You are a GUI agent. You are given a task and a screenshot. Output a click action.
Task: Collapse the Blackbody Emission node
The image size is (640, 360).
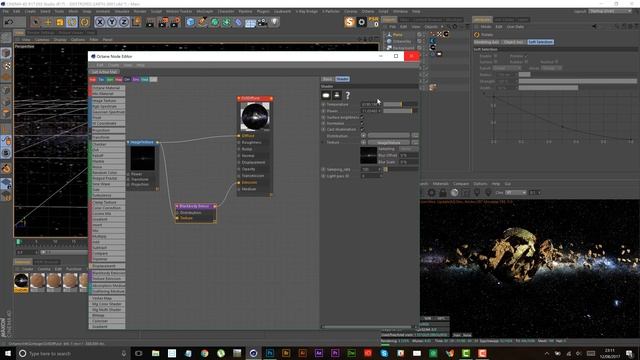click(x=177, y=207)
